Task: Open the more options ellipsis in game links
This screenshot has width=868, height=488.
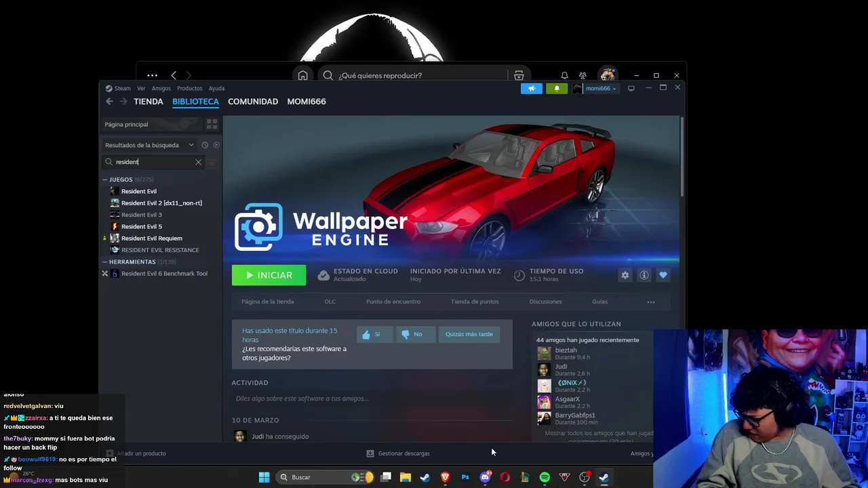Action: coord(651,302)
